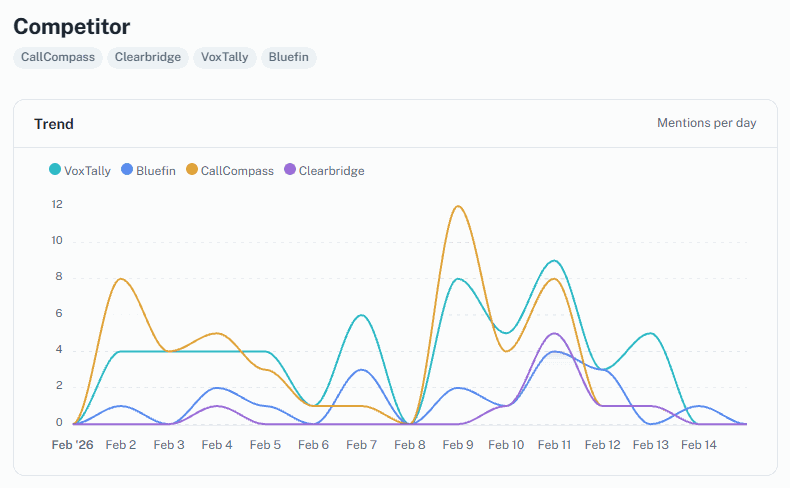Click the 'Feb 6' axis label
The image size is (790, 488).
tap(313, 445)
